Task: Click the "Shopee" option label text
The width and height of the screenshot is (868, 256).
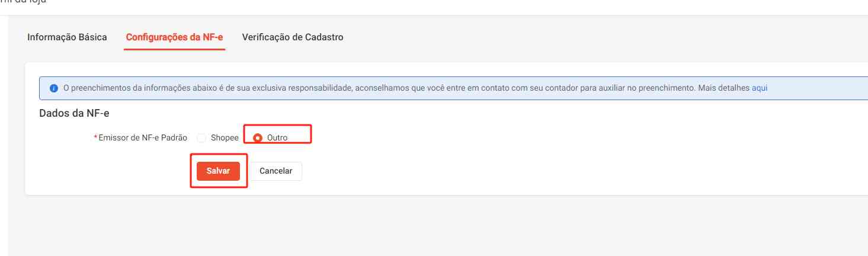Action: [225, 138]
